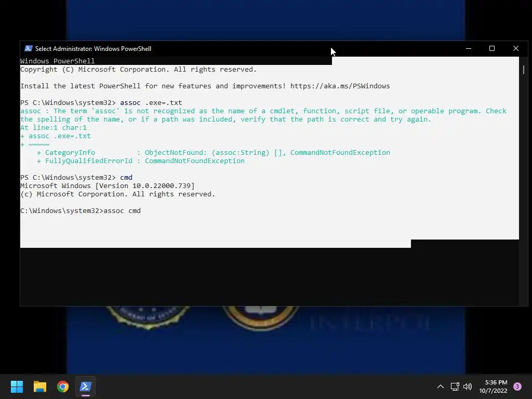Click the PowerShell vertical scrollbar thumb
The height and width of the screenshot is (399, 532).
pos(524,70)
